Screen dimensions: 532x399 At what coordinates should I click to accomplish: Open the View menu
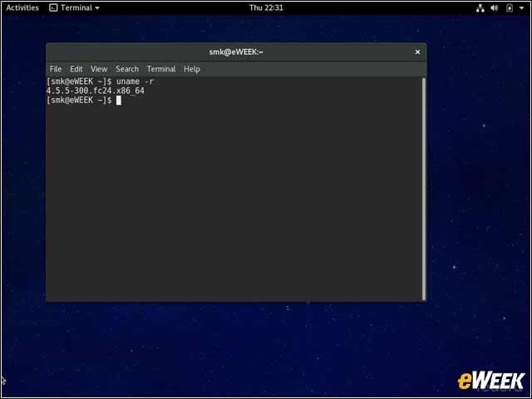coord(99,69)
